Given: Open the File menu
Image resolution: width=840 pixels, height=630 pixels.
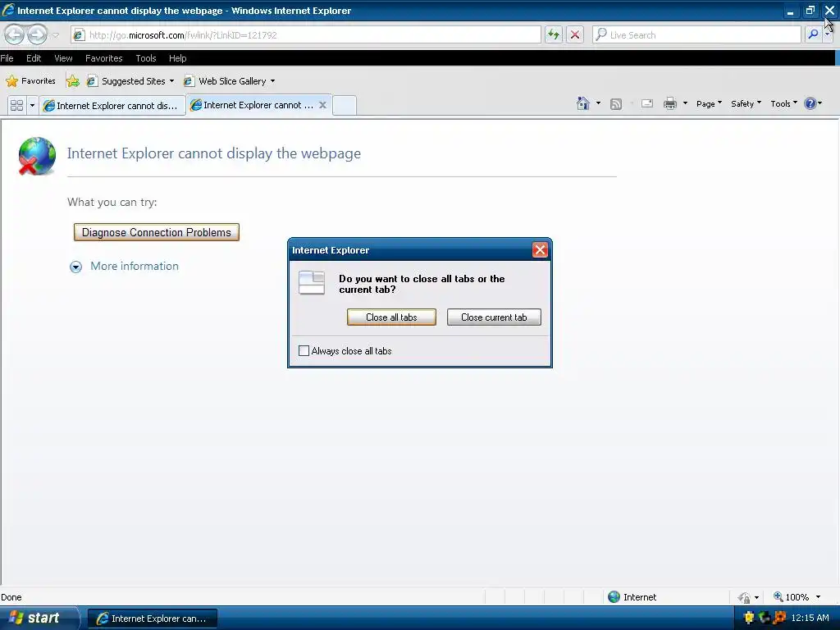Looking at the screenshot, I should (7, 58).
